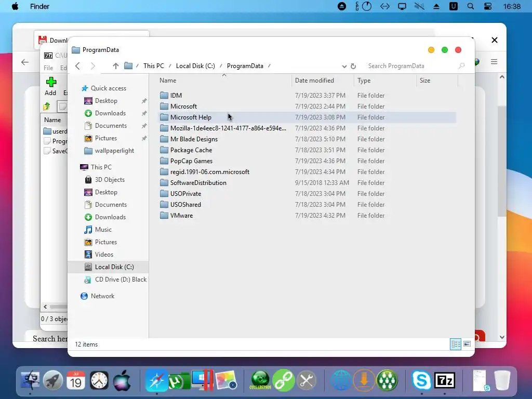Open Downloads under Quick access
The image size is (532, 399).
[110, 113]
